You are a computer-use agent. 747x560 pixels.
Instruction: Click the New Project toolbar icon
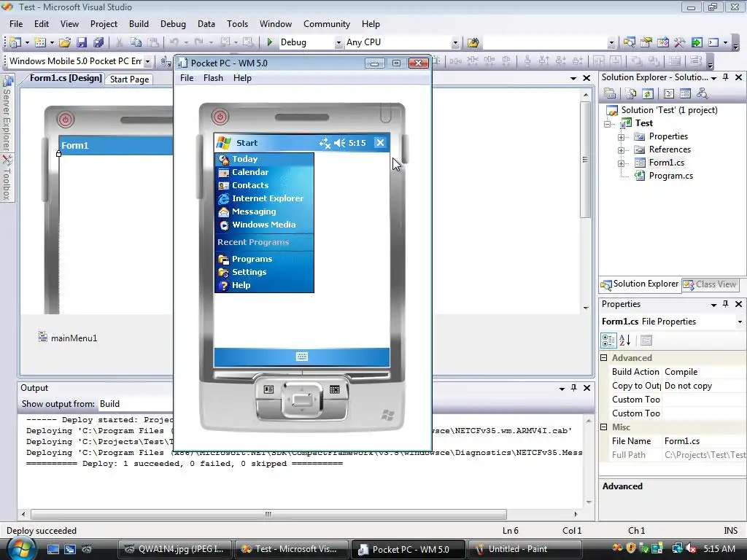pyautogui.click(x=15, y=42)
